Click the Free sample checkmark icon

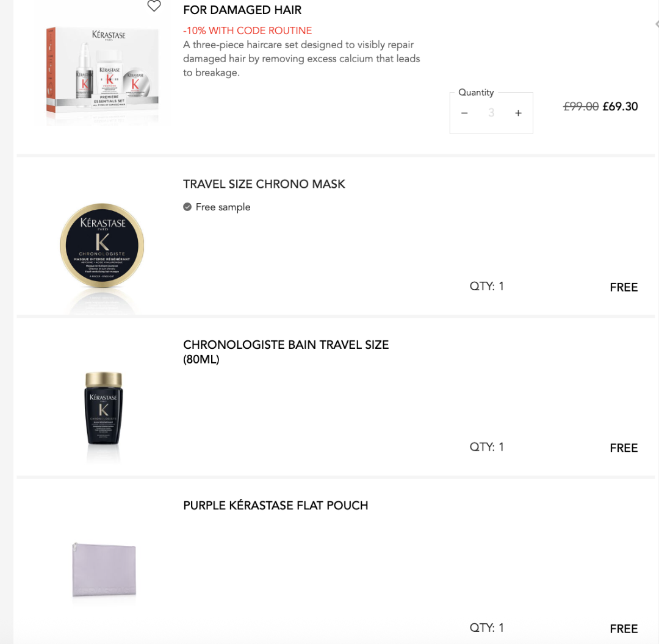[x=187, y=207]
